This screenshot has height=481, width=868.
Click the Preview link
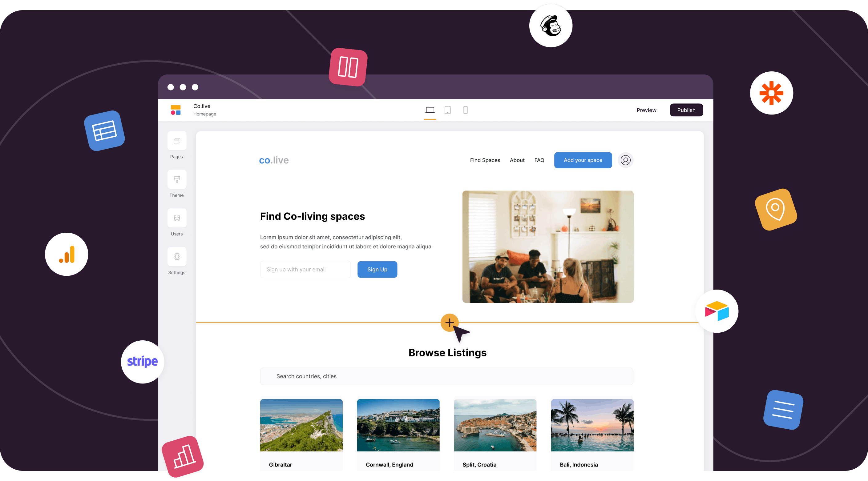(646, 110)
